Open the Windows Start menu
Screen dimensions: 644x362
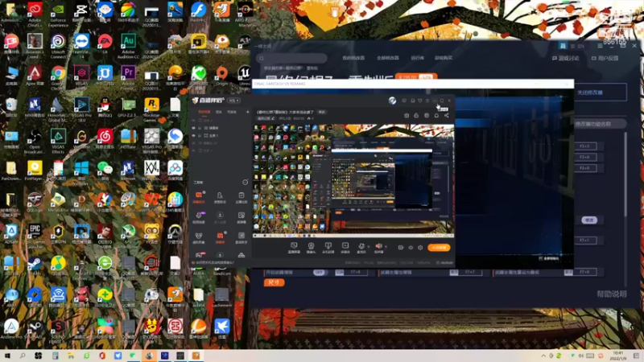pyautogui.click(x=6, y=356)
